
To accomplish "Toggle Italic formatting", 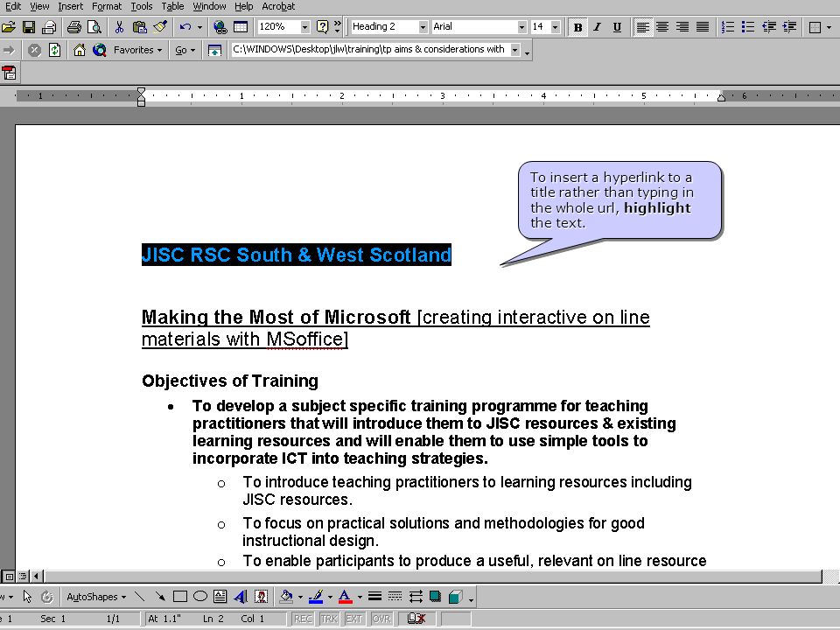I will [x=598, y=27].
